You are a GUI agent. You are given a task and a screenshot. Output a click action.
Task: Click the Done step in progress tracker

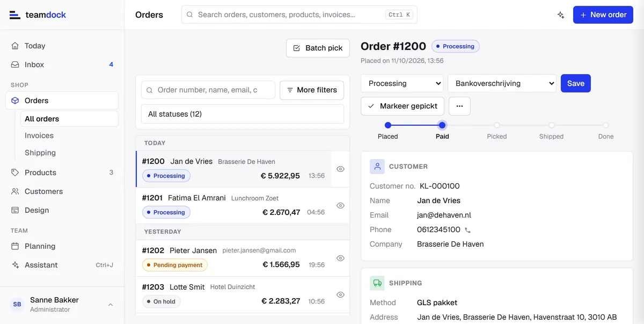coord(606,131)
